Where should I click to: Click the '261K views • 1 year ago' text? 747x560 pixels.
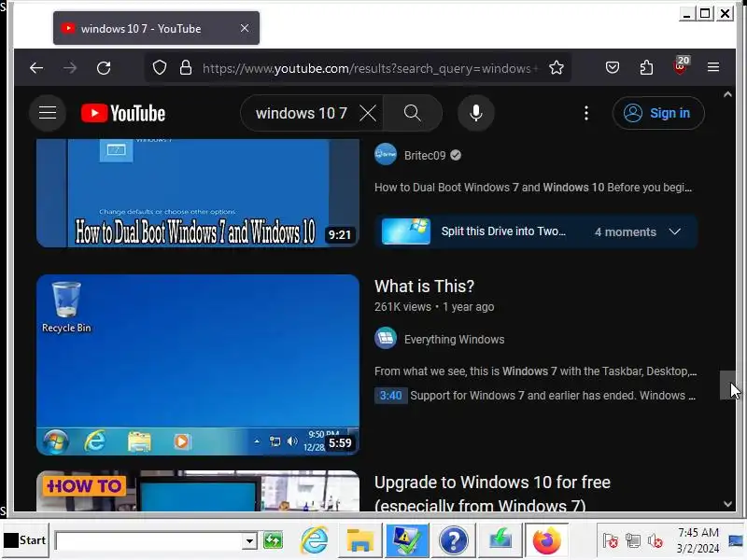(434, 307)
